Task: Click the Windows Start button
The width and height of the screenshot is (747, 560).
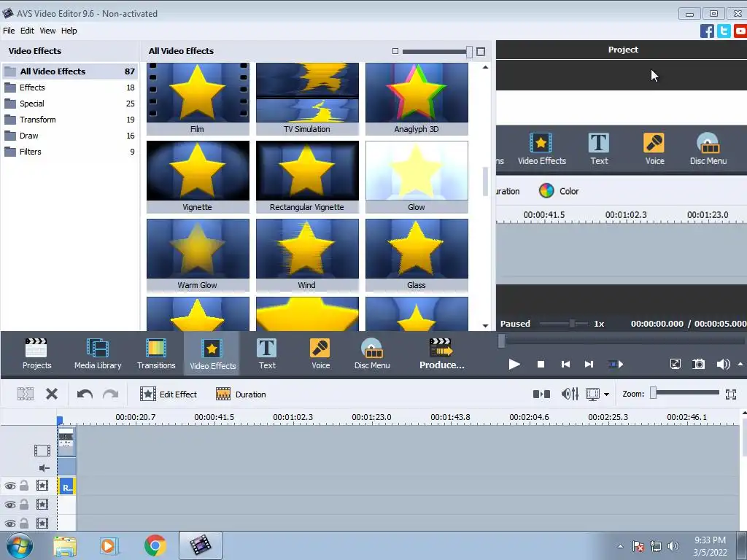Action: (19, 545)
